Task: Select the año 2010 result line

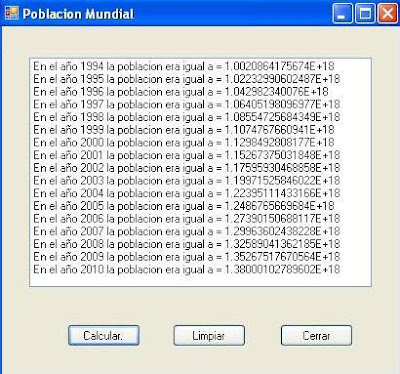Action: click(187, 269)
